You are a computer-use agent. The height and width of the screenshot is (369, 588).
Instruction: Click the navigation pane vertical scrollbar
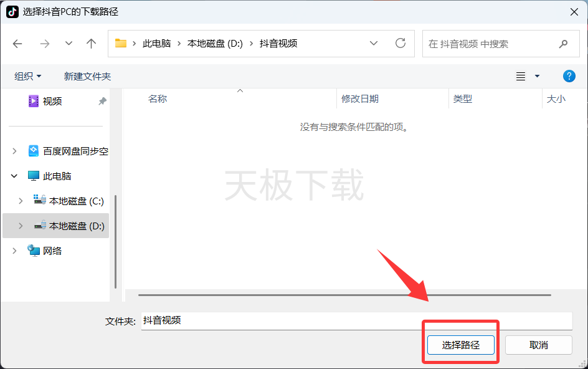click(x=115, y=242)
